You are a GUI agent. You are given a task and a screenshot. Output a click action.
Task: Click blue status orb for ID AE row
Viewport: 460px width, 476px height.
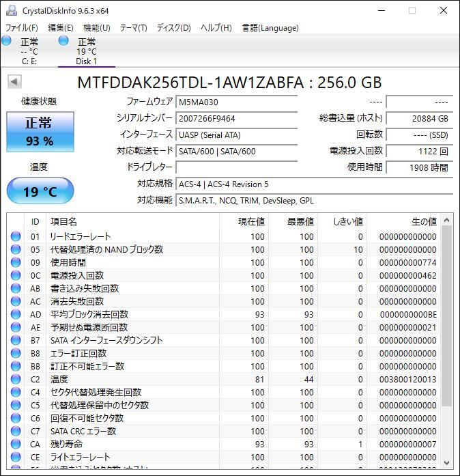click(x=16, y=327)
